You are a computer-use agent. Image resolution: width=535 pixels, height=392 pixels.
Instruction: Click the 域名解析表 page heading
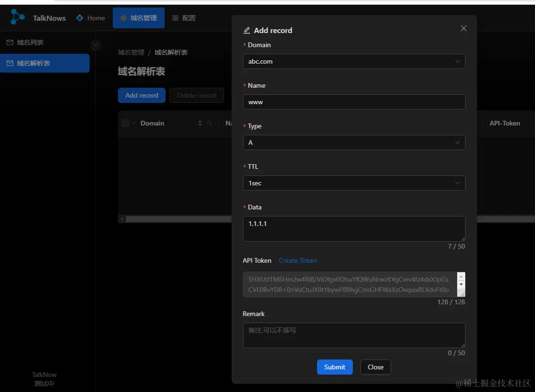[141, 71]
